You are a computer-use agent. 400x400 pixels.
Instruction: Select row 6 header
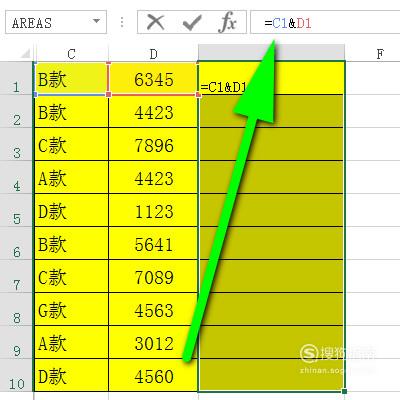(16, 243)
